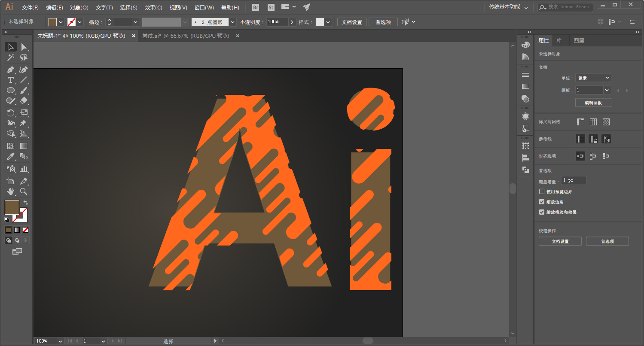Activate the Rotate tool
This screenshot has height=346, width=644.
(x=11, y=113)
